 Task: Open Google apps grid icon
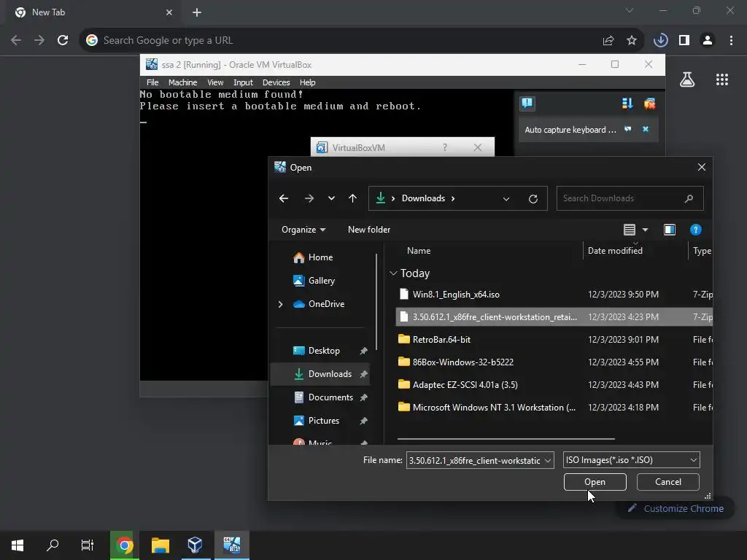point(721,79)
